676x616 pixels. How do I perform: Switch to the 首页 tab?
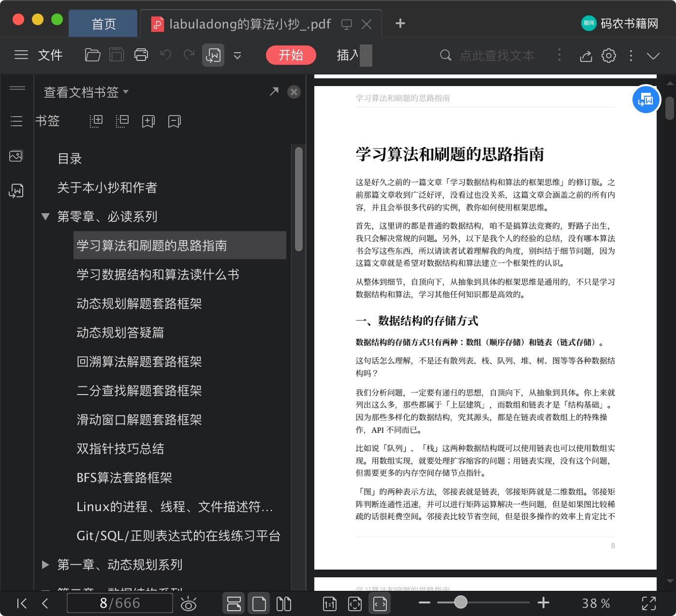pyautogui.click(x=103, y=24)
